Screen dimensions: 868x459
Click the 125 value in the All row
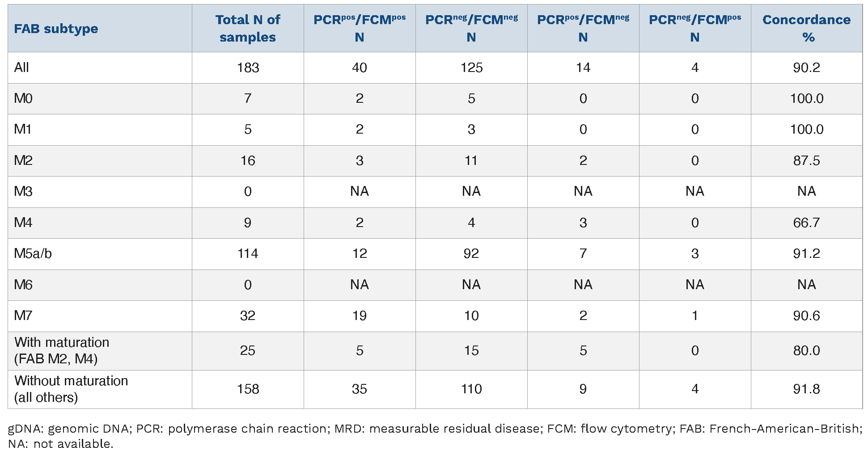[x=471, y=67]
